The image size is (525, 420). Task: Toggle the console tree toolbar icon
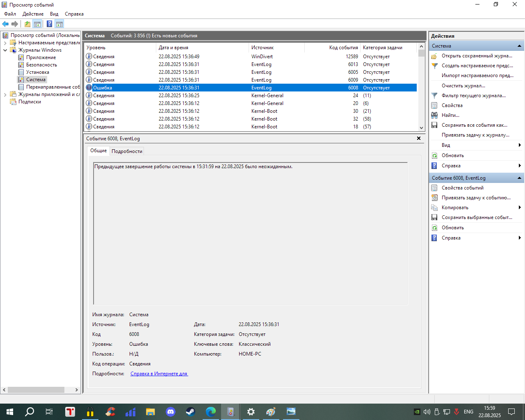[37, 24]
